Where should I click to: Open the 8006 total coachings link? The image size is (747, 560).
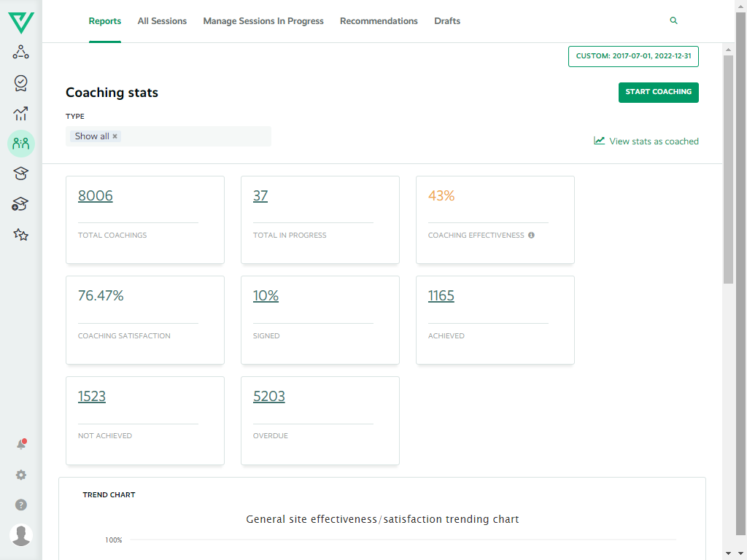click(96, 195)
